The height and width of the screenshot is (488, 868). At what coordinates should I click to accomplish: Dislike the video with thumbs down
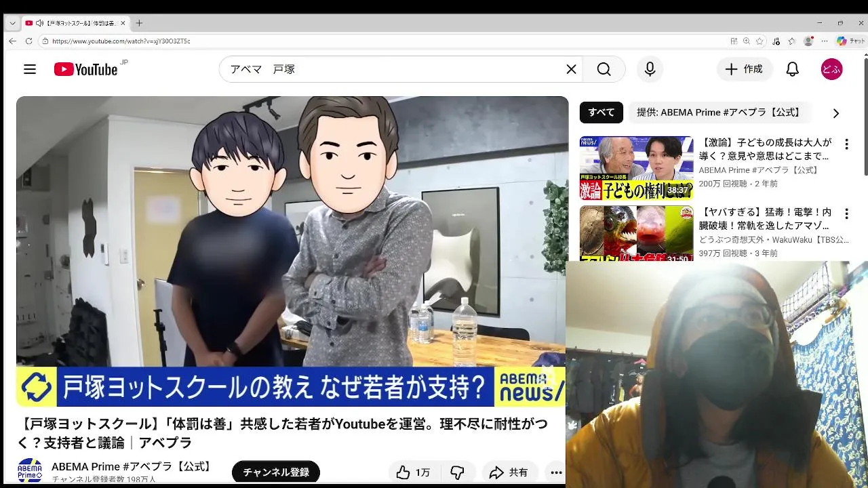(458, 472)
